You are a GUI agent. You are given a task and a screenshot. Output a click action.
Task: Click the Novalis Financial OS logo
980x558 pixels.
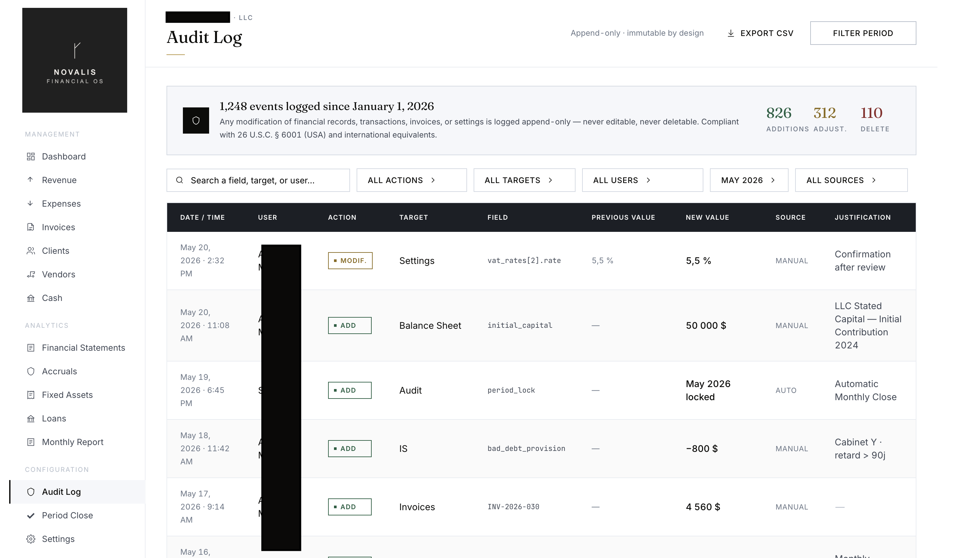point(75,60)
